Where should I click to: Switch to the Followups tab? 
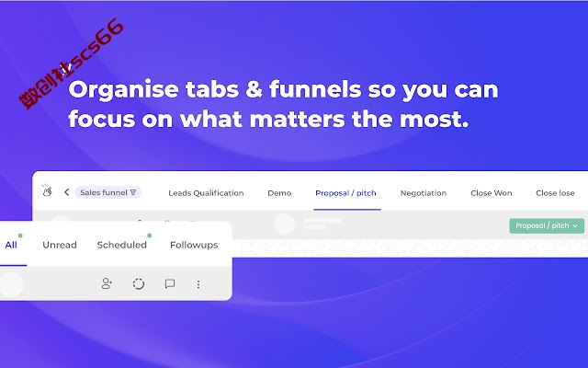(194, 245)
